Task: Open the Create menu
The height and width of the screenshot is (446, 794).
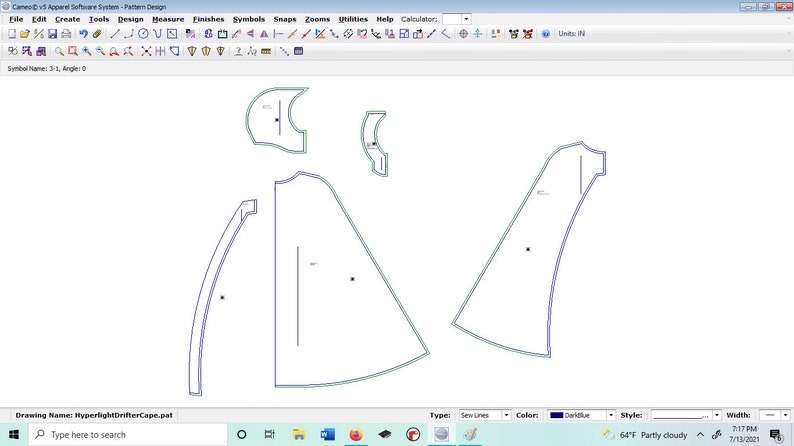Action: pyautogui.click(x=67, y=19)
